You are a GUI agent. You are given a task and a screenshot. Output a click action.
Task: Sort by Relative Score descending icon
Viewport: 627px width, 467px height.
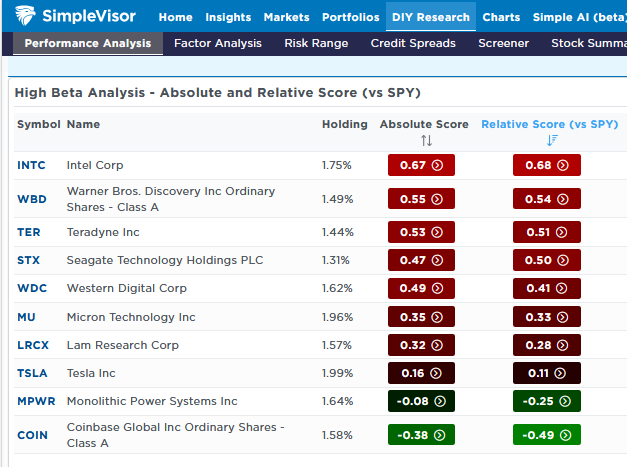tap(551, 141)
